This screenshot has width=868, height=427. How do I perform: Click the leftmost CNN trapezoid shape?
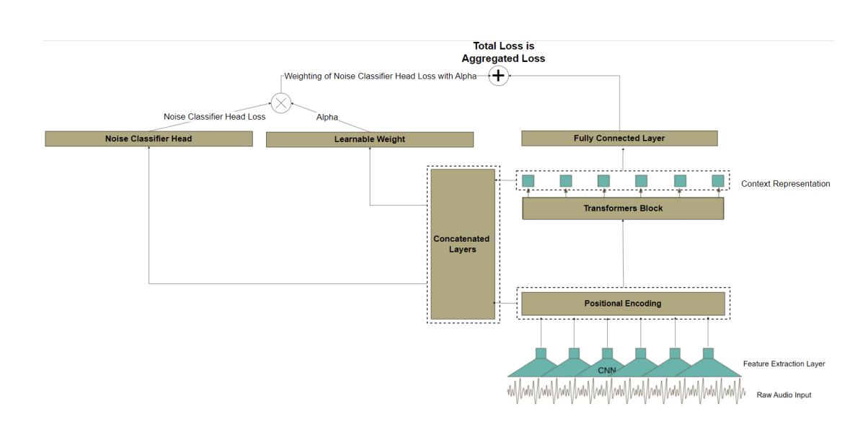click(530, 368)
